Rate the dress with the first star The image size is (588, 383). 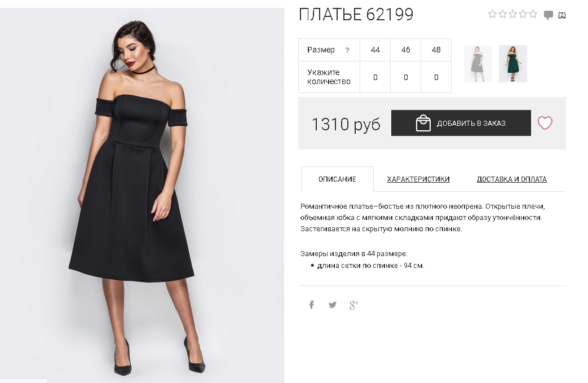click(492, 14)
